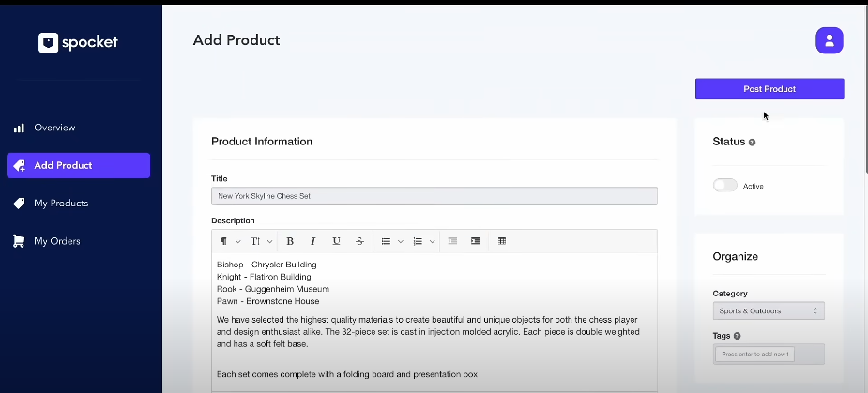Apply strikethrough formatting in description editor

(x=359, y=241)
